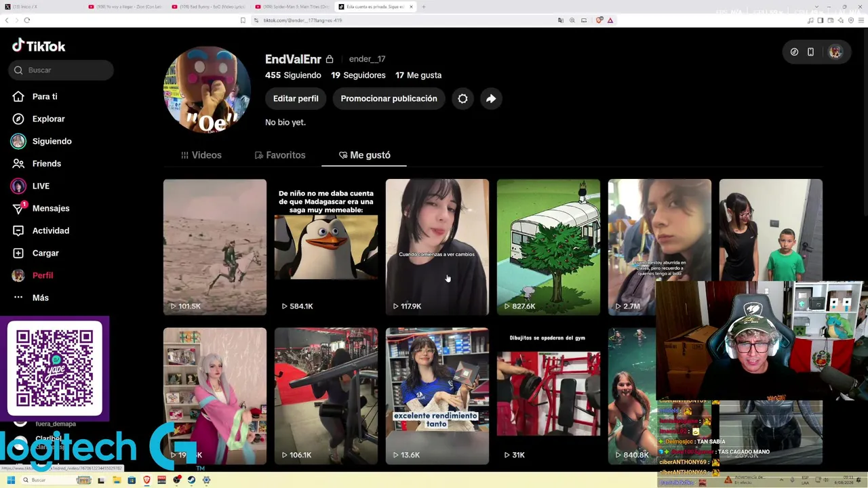Switch to the Spider-Man 3 YouTube tab
The image size is (868, 488).
pos(292,7)
